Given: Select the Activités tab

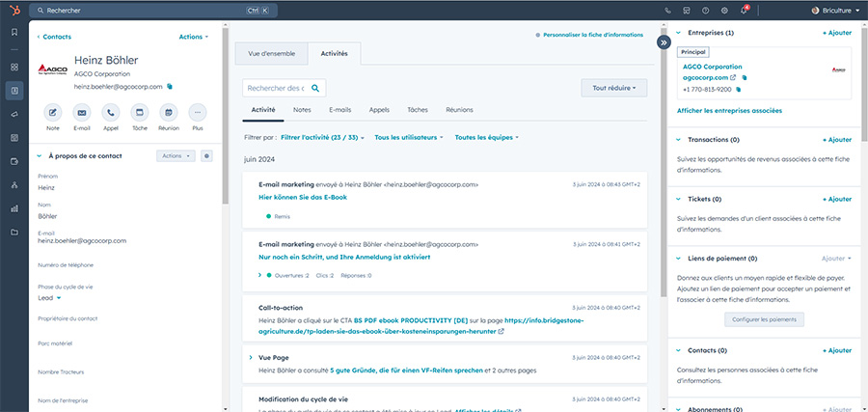Looking at the screenshot, I should point(335,54).
